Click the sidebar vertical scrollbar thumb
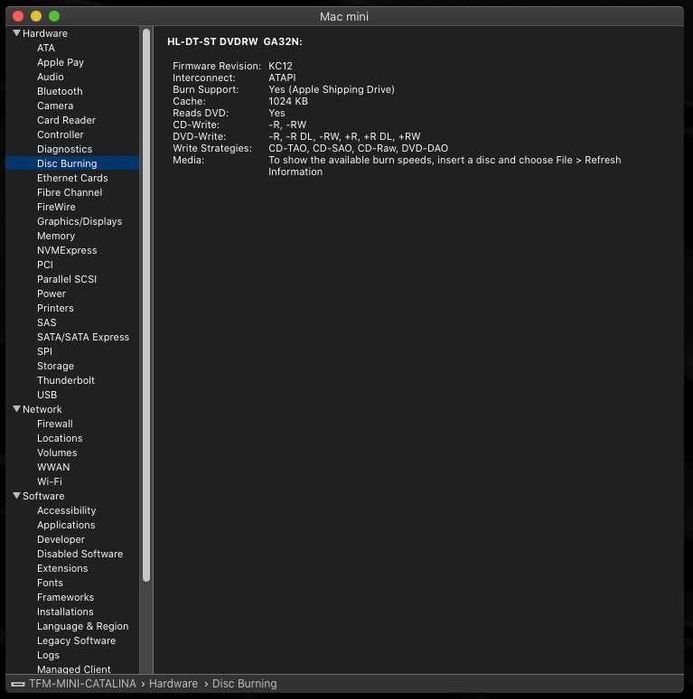This screenshot has width=693, height=699. tap(146, 305)
